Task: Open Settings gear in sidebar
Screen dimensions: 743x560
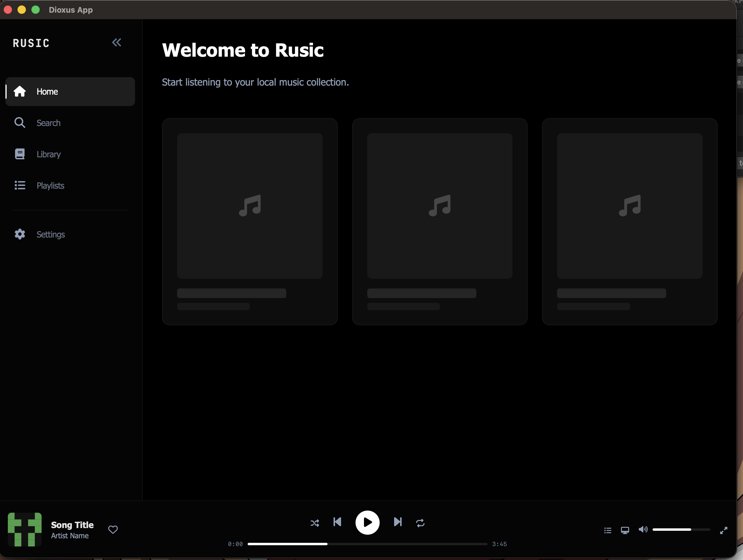Action: pyautogui.click(x=20, y=234)
